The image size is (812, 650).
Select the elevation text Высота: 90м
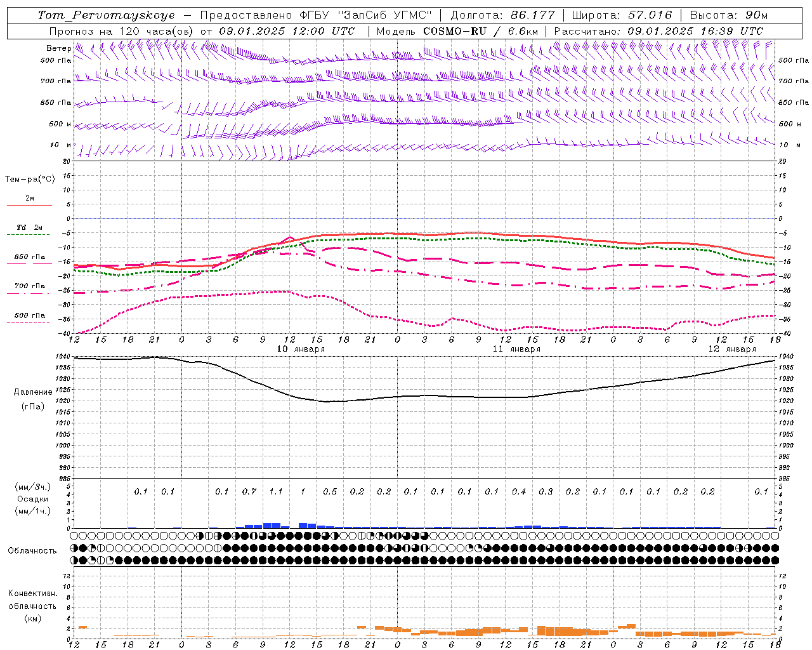728,15
